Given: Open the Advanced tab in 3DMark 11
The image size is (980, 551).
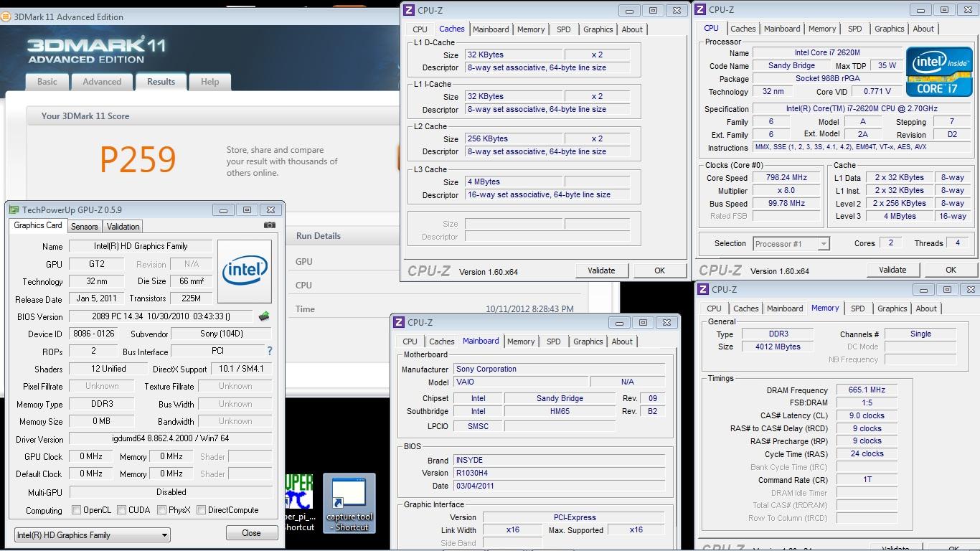Looking at the screenshot, I should (x=102, y=82).
